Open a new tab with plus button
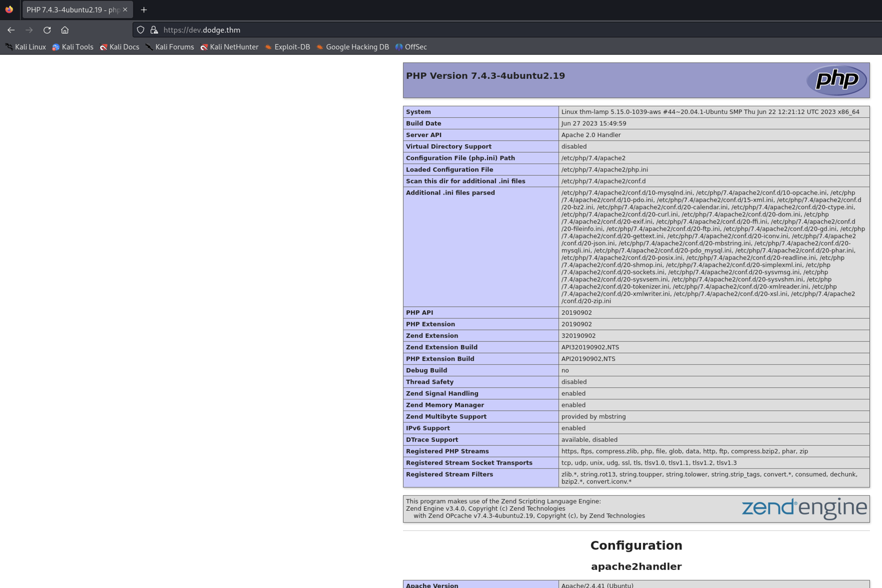 pyautogui.click(x=143, y=10)
